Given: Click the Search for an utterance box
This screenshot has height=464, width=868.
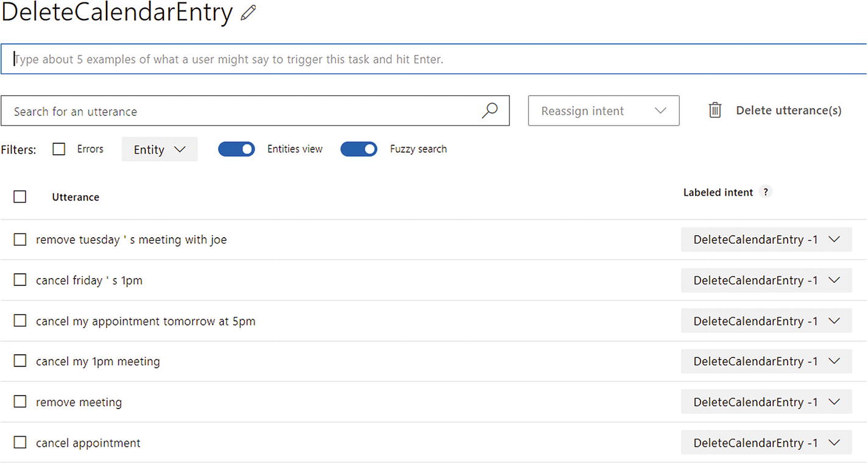Looking at the screenshot, I should [x=244, y=111].
